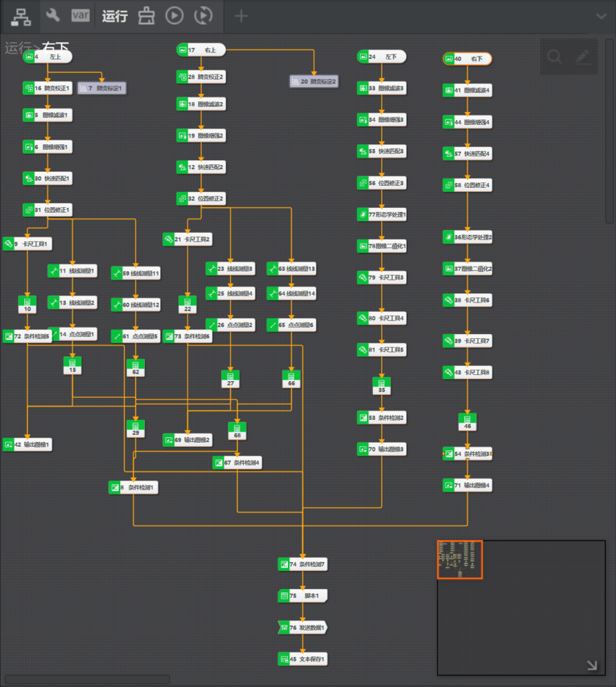Select node 30 快速匹配1

48,178
